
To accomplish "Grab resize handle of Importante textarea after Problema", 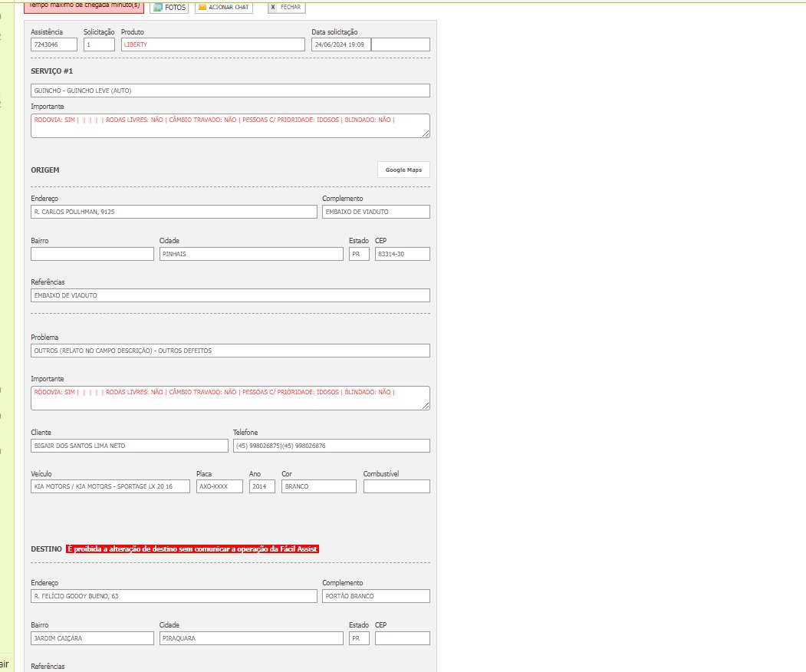I will (x=426, y=406).
